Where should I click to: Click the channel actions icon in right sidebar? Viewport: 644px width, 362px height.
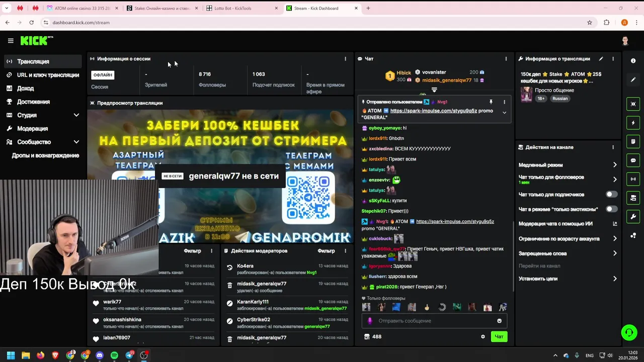(633, 198)
